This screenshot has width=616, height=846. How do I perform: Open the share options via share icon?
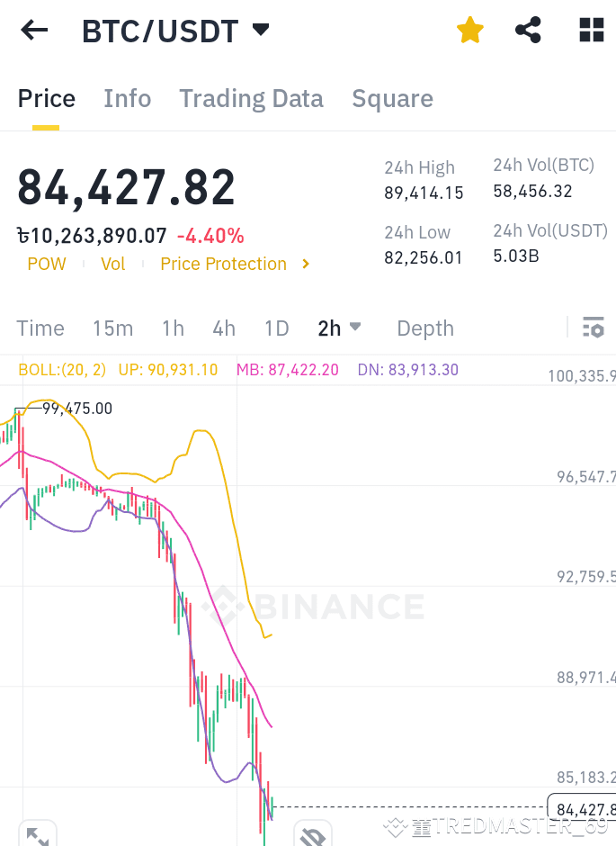[x=528, y=30]
